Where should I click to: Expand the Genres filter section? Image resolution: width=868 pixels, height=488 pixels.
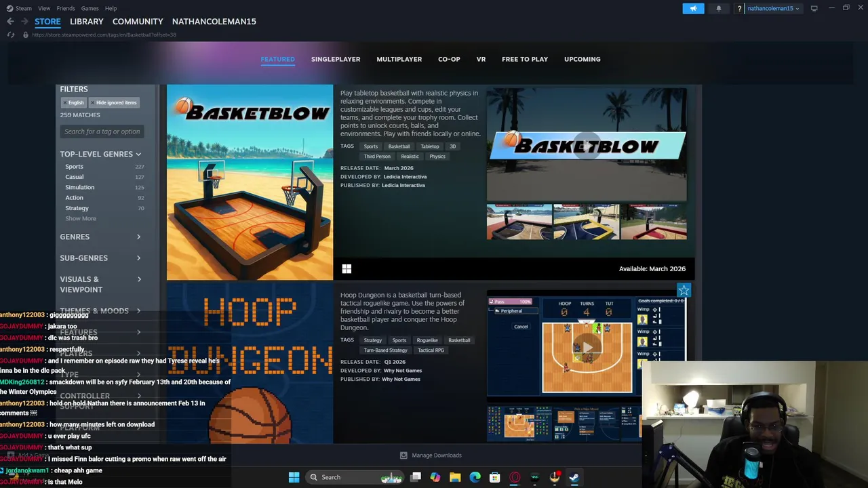[100, 237]
